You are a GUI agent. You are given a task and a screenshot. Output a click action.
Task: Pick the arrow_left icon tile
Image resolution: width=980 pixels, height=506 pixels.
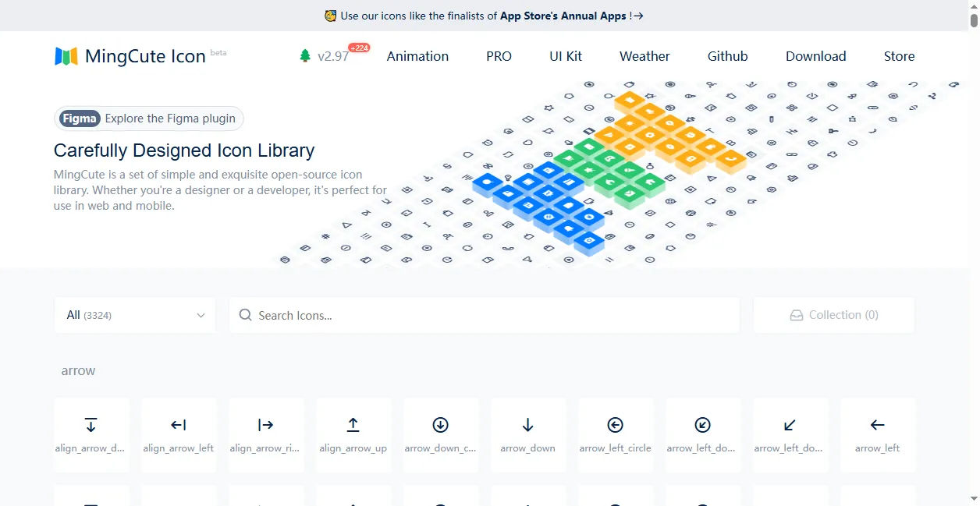(x=877, y=433)
